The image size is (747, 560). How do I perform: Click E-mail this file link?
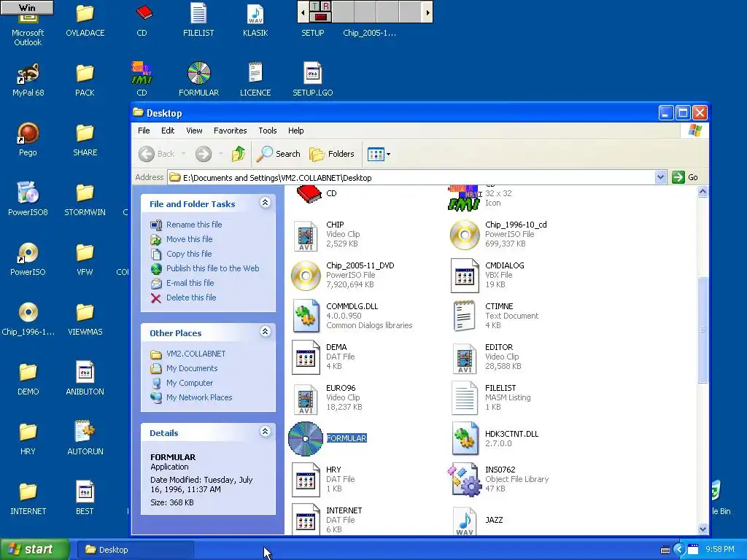(x=190, y=283)
